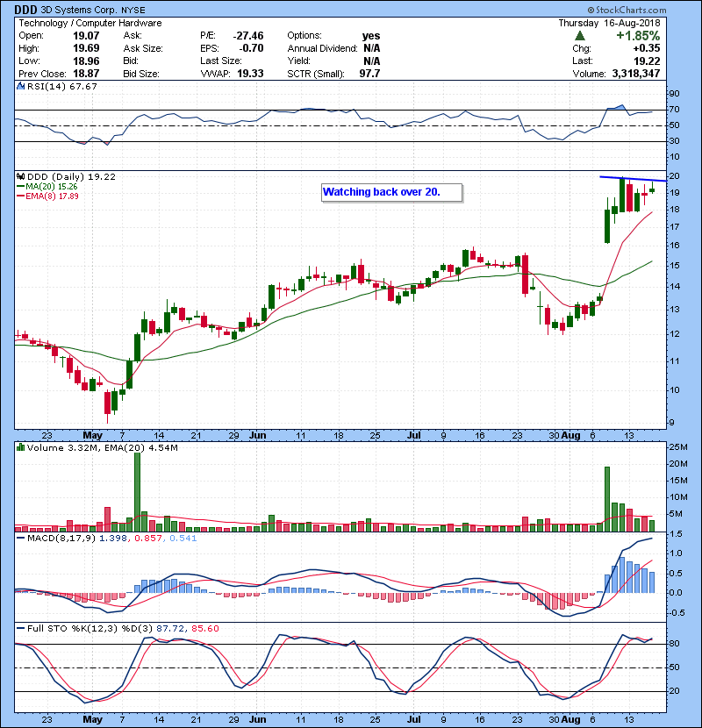Image resolution: width=702 pixels, height=728 pixels.
Task: Click the DDD ticker symbol in header
Action: coord(25,10)
